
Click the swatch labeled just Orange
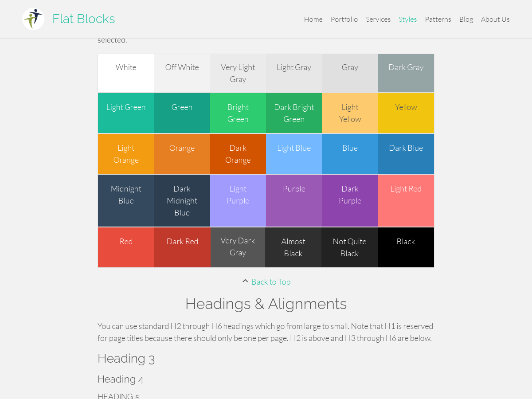(182, 154)
